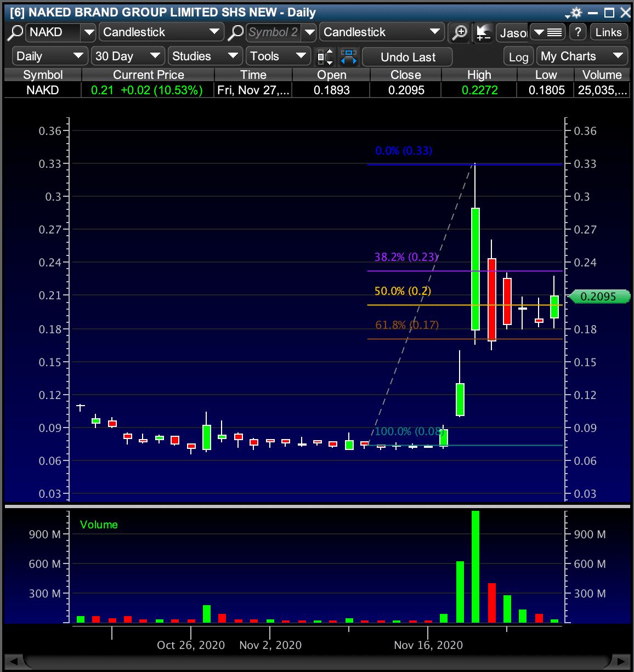634x672 pixels.
Task: Open the NAKD symbol dropdown arrow
Action: coord(89,32)
